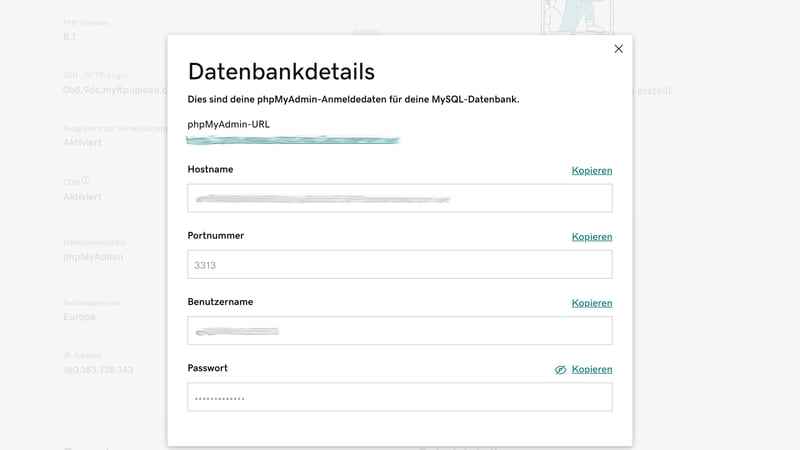Click the Aktiviert status under CDN
This screenshot has height=450, width=800.
(82, 197)
